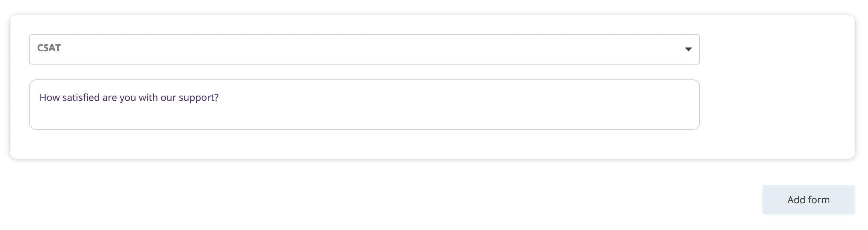
Task: Click the word "you" in the question
Action: (127, 98)
